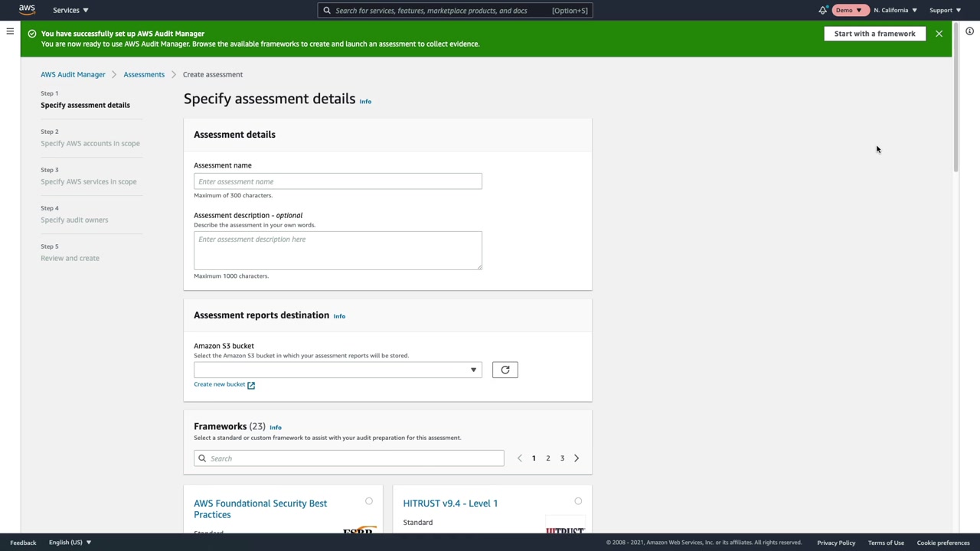This screenshot has height=551, width=980.
Task: Open the Support menu
Action: point(945,10)
